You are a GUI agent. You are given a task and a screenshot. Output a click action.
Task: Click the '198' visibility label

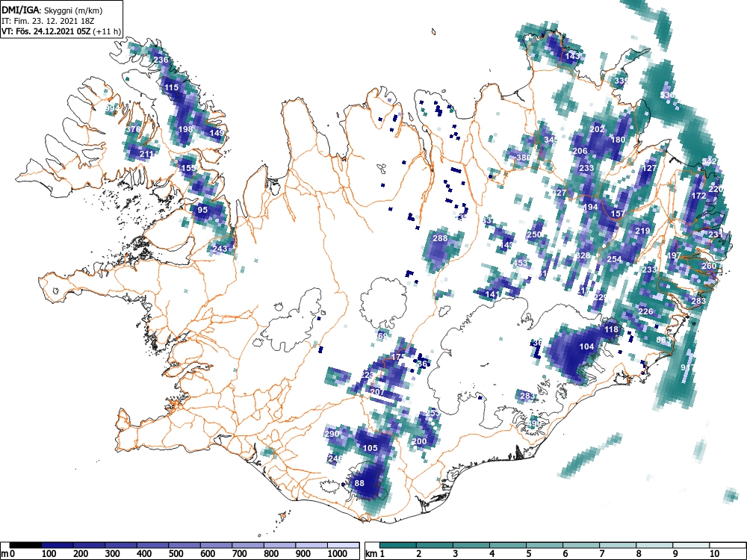coord(185,129)
